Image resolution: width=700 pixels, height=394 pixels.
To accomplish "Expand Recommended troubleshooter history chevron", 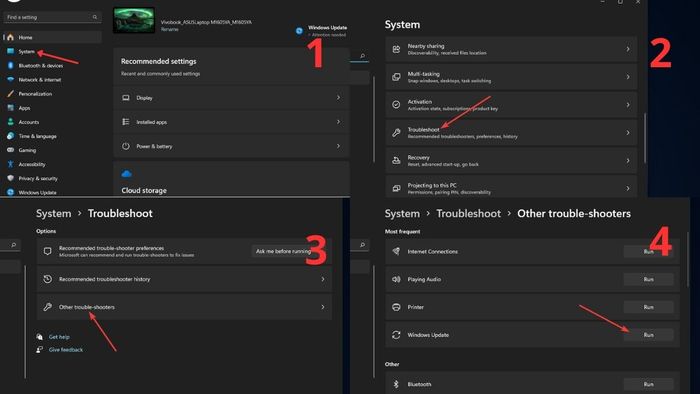I will [x=323, y=279].
